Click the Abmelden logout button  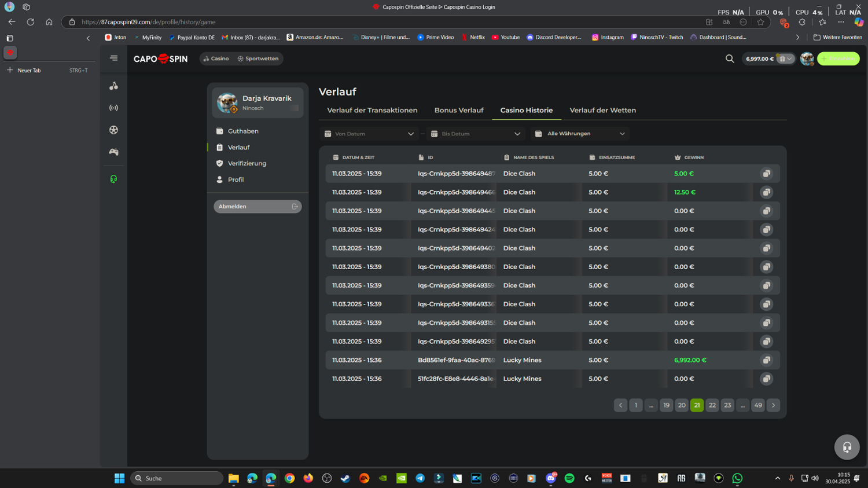pos(258,207)
